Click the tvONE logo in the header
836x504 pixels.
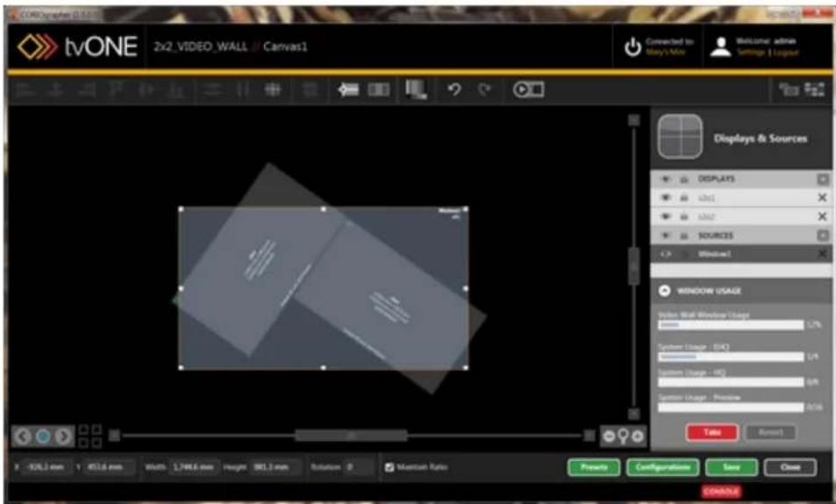(x=78, y=46)
